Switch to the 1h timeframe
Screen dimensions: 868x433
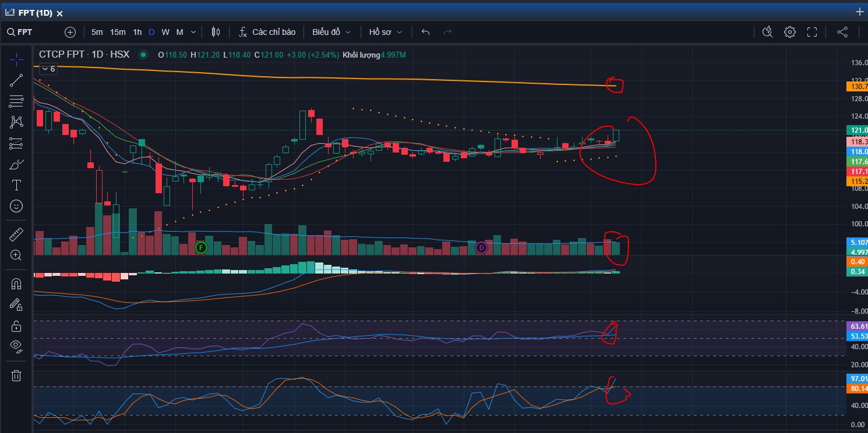click(x=137, y=32)
